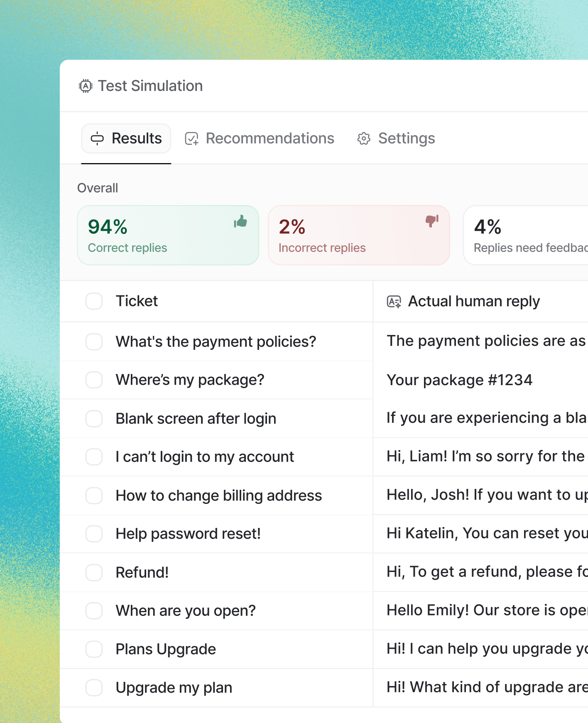Viewport: 588px width, 723px height.
Task: Check the "What's the payment policies?" ticket
Action: [94, 342]
